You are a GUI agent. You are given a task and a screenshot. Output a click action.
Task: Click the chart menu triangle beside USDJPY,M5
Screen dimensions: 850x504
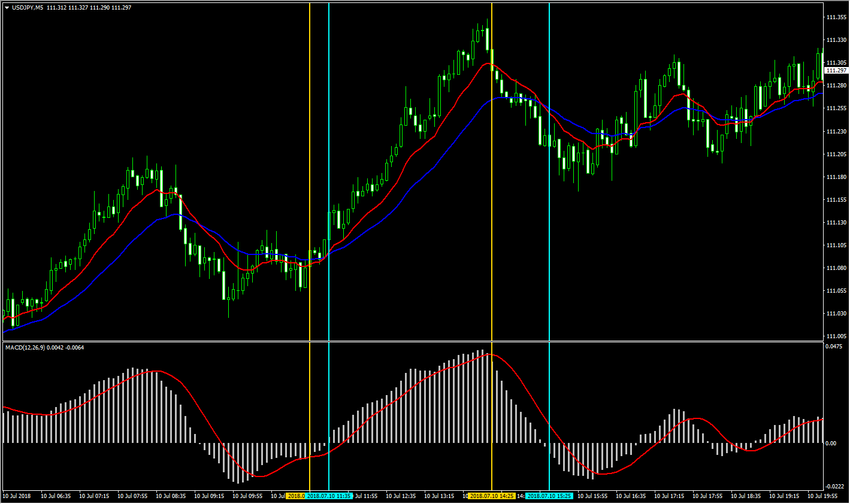click(7, 8)
